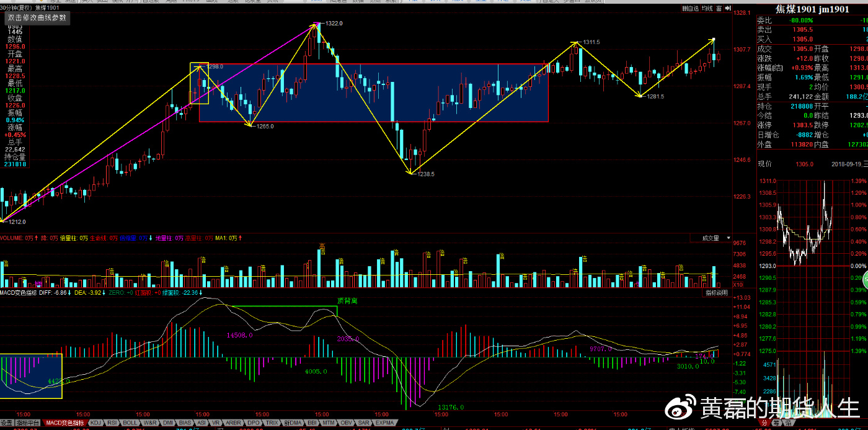Open the 指标平台 tab

28,423
